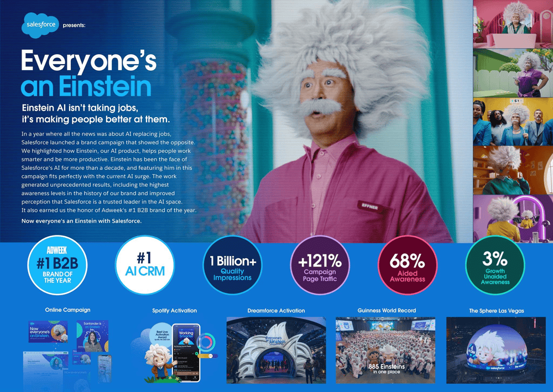553x392 pixels.
Task: Open the 'Now everyone's an Einstein' online ad
Action: pyautogui.click(x=48, y=332)
